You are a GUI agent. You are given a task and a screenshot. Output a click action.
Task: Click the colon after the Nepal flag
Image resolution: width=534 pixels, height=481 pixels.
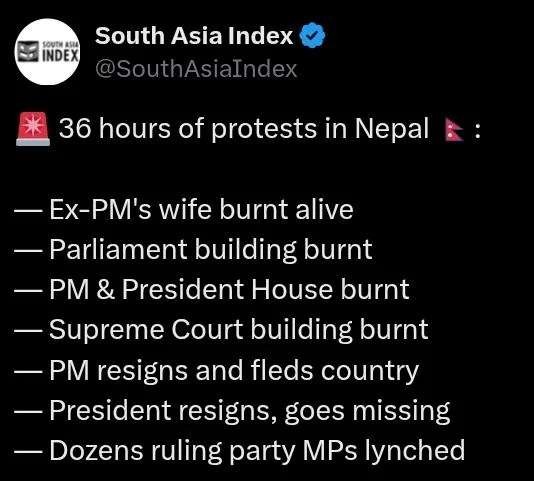(x=477, y=131)
